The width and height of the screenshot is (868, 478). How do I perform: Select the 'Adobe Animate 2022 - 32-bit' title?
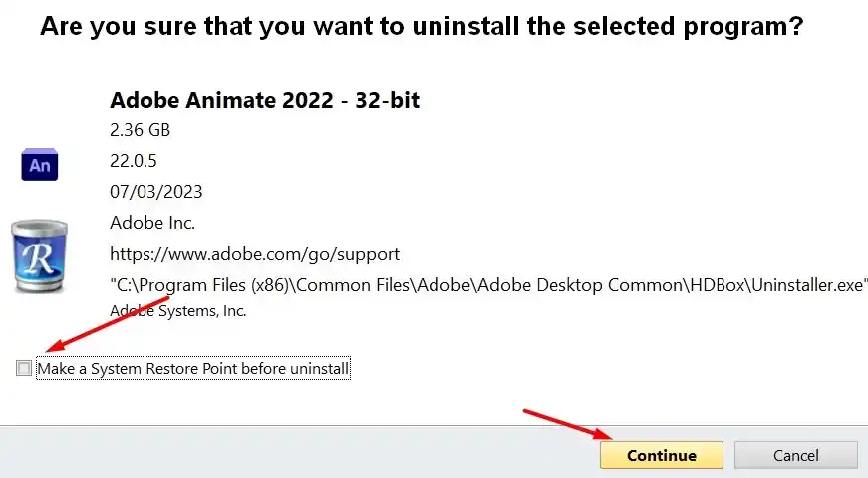[265, 100]
